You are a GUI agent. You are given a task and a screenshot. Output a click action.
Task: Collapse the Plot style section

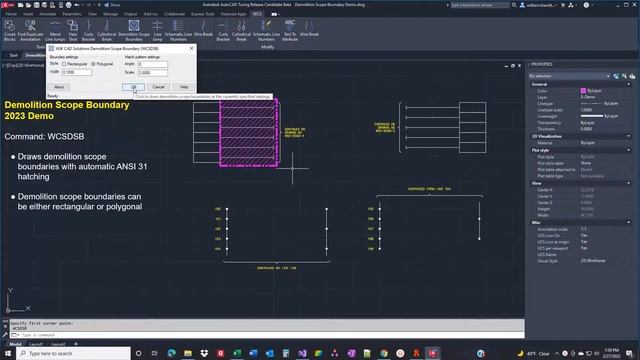tap(628, 150)
